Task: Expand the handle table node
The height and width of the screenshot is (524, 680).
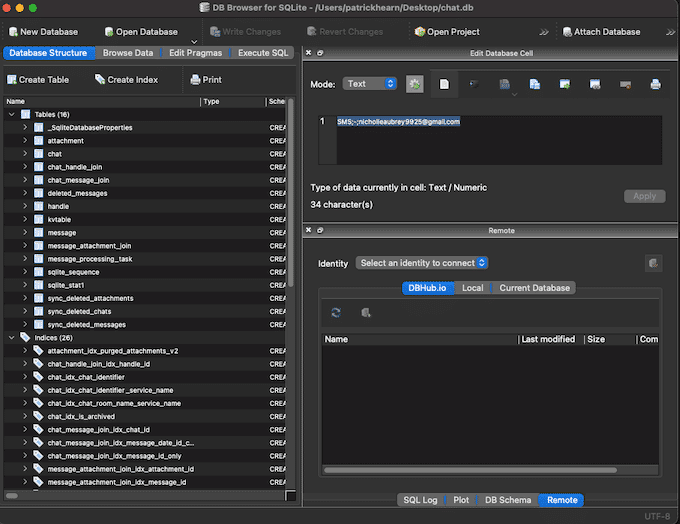Action: (x=25, y=206)
